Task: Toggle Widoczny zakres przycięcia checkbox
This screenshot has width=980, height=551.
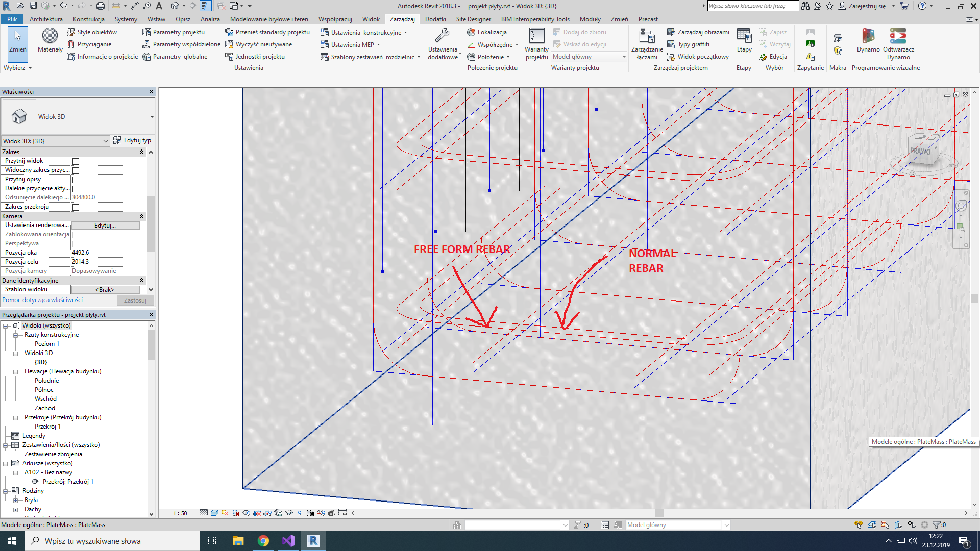Action: pyautogui.click(x=76, y=170)
